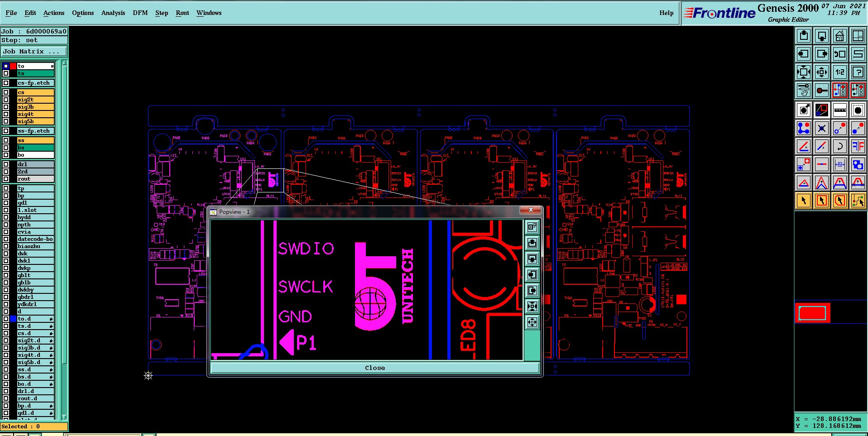Click the black panel with red and blue squares icon
The width and height of the screenshot is (868, 436).
(x=822, y=110)
